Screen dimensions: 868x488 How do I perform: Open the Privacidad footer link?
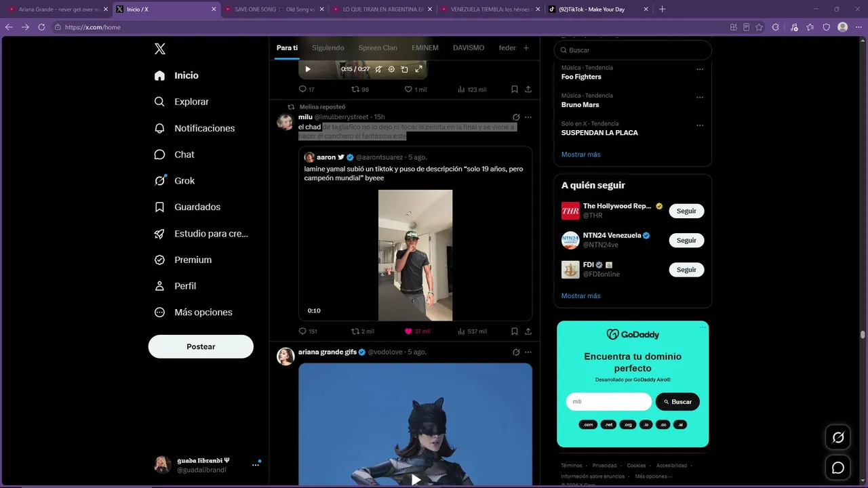(x=604, y=466)
